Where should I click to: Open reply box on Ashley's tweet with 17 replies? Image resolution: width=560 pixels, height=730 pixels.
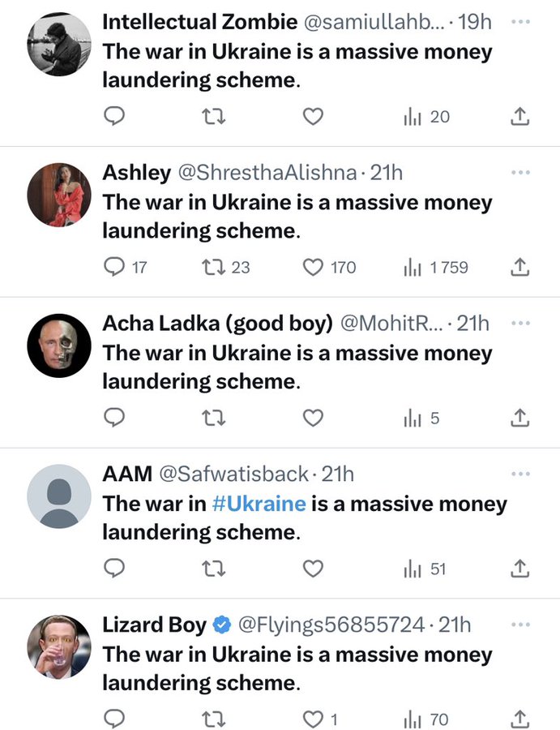115,267
